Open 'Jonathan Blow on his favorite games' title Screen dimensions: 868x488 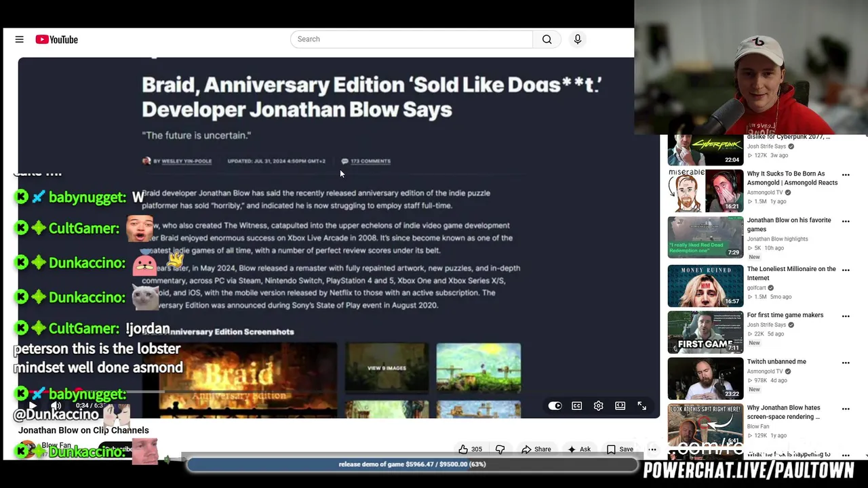(x=789, y=224)
